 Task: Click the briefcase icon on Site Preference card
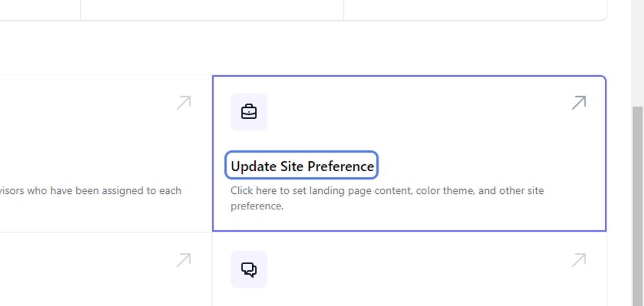pos(249,112)
